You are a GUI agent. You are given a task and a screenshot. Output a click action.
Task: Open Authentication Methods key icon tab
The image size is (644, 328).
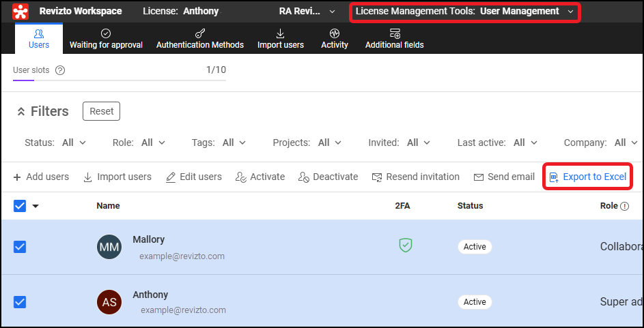(x=200, y=33)
